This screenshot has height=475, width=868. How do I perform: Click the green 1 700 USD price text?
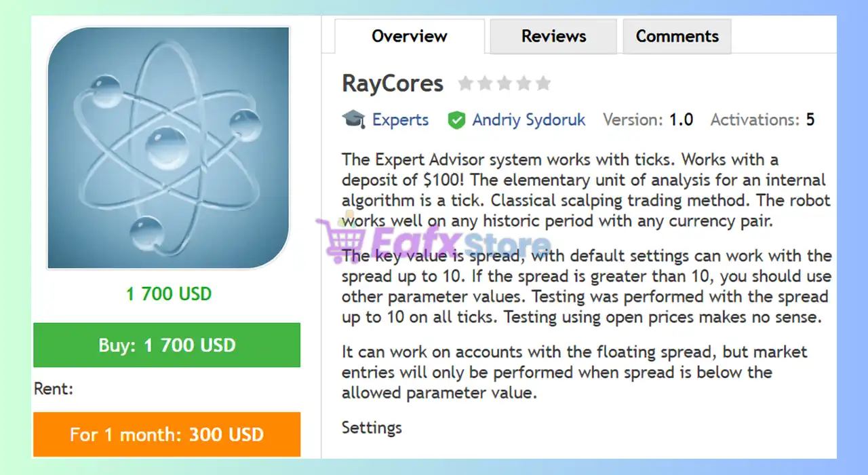coord(169,294)
